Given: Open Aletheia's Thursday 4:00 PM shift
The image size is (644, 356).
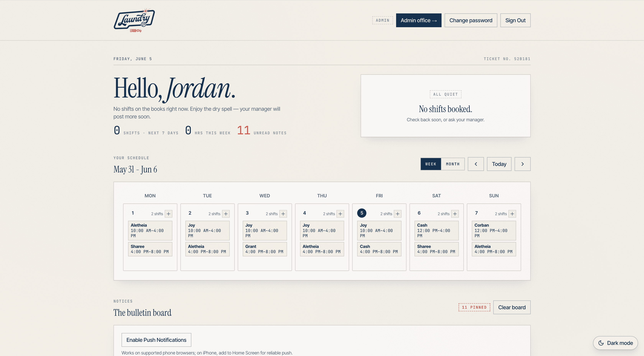Looking at the screenshot, I should (x=322, y=249).
